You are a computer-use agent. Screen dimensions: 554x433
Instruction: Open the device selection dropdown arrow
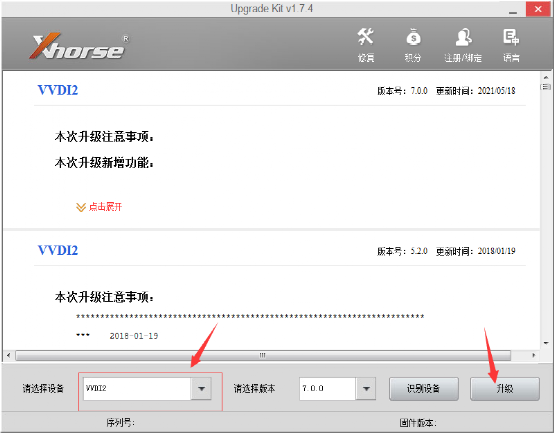(201, 389)
